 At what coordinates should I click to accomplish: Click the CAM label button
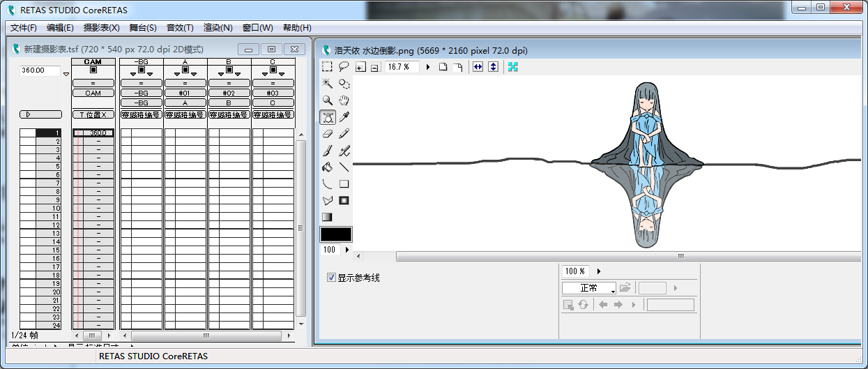pyautogui.click(x=93, y=93)
